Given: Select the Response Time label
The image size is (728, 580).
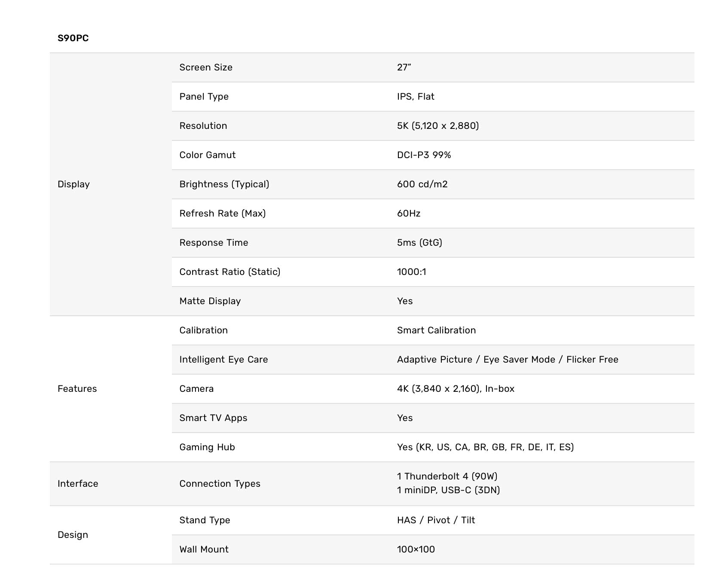Looking at the screenshot, I should tap(214, 243).
